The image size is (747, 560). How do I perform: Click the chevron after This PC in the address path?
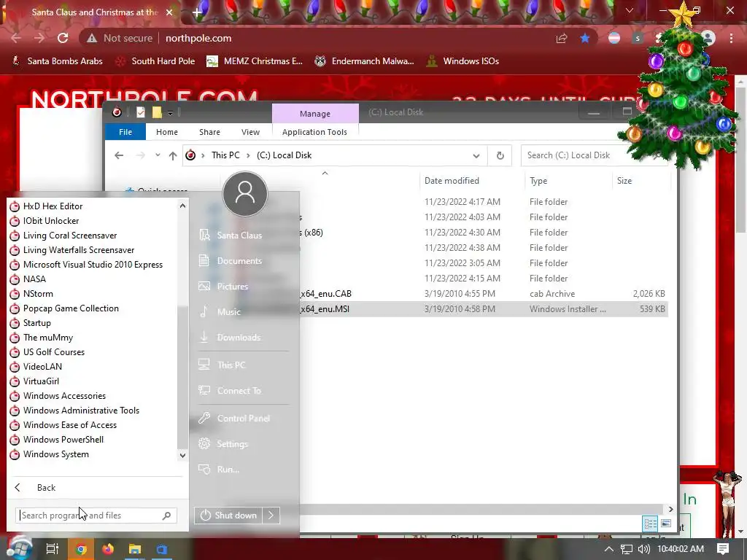pos(248,155)
